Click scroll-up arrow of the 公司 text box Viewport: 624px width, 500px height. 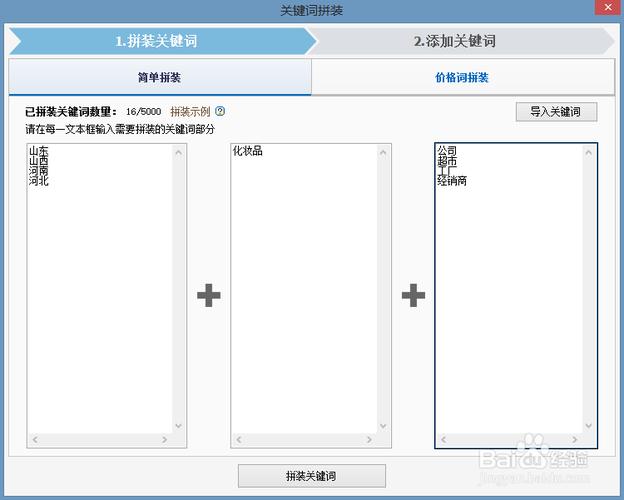click(589, 152)
